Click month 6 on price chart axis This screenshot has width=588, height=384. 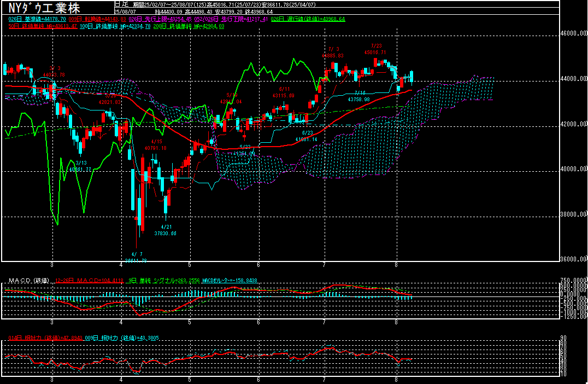(x=258, y=265)
